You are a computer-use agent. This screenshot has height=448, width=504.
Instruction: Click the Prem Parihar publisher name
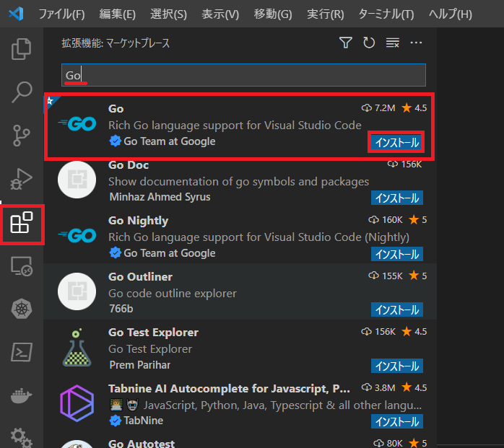point(140,365)
